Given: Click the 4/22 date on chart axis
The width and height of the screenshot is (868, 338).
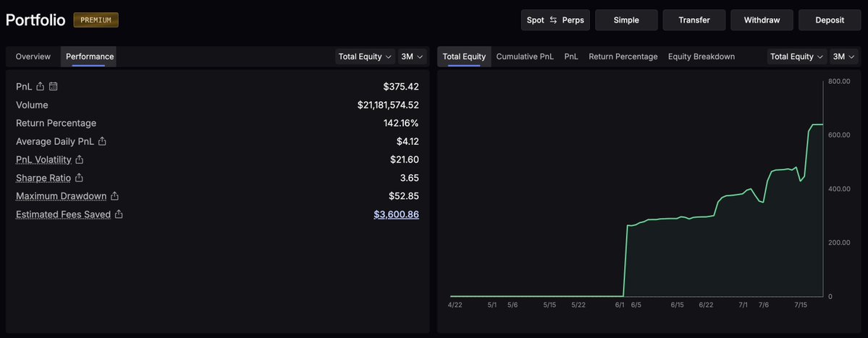Looking at the screenshot, I should 455,305.
